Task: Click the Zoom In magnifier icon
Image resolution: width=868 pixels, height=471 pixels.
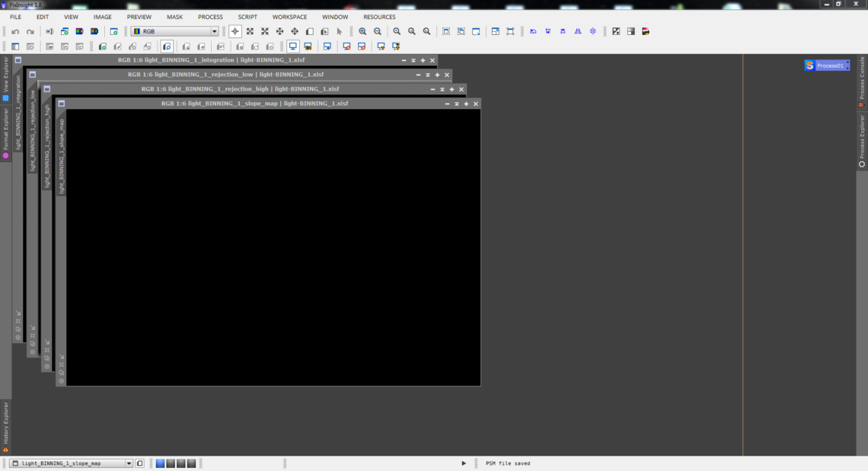Action: click(x=362, y=32)
